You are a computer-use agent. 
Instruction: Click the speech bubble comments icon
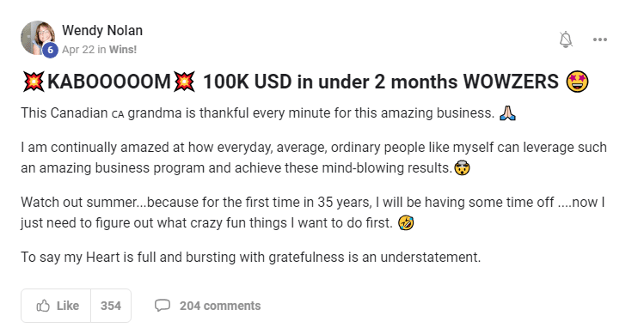tap(163, 306)
